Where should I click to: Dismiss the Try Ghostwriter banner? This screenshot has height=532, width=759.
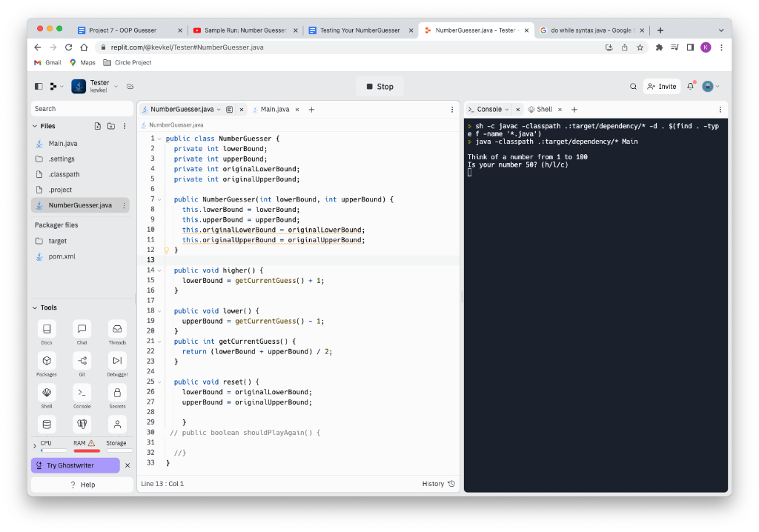(127, 465)
